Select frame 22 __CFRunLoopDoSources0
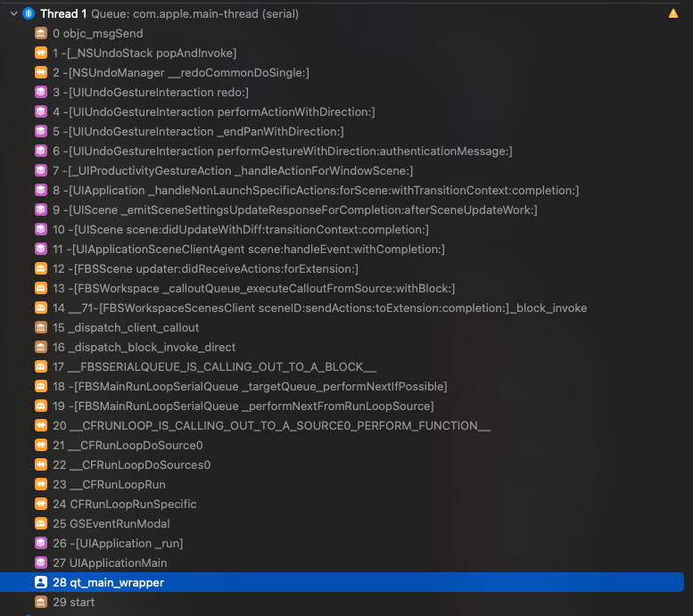The height and width of the screenshot is (616, 693). (132, 464)
